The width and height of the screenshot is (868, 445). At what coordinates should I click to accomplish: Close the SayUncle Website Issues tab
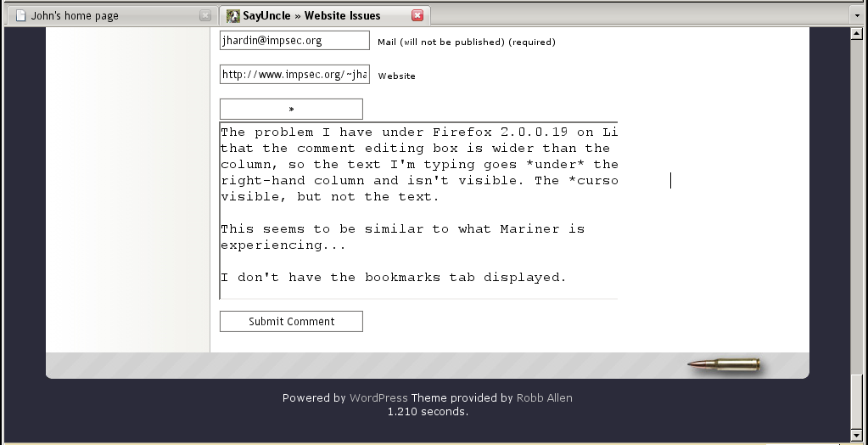click(x=417, y=15)
